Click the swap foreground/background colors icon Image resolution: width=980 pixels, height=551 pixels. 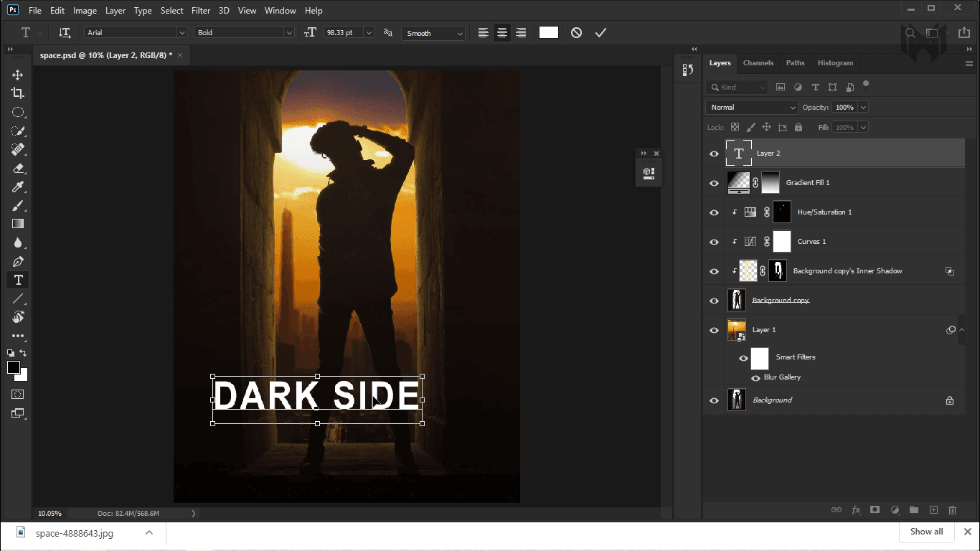pyautogui.click(x=23, y=353)
